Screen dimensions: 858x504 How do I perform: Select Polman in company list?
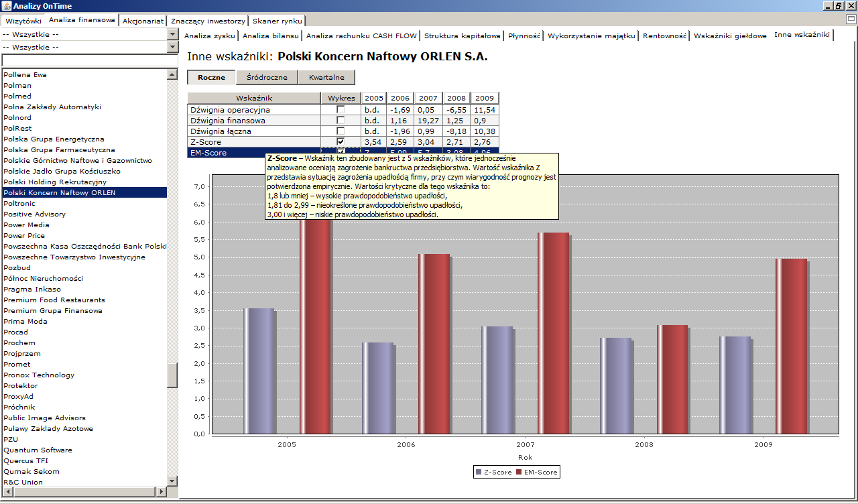(84, 85)
